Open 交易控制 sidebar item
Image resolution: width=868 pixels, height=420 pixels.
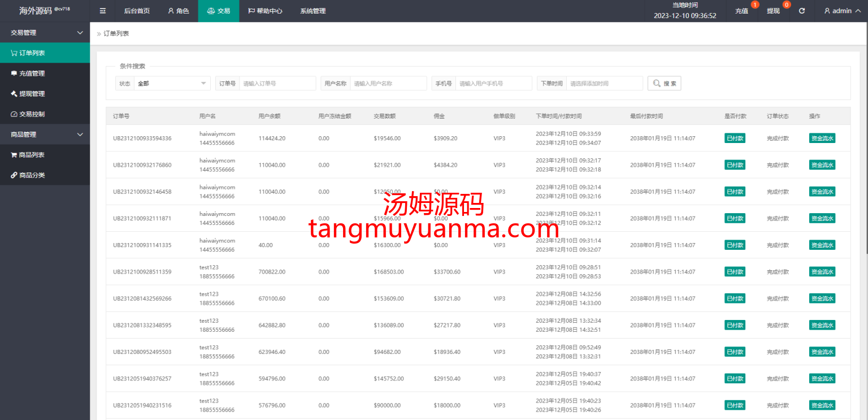[x=32, y=114]
